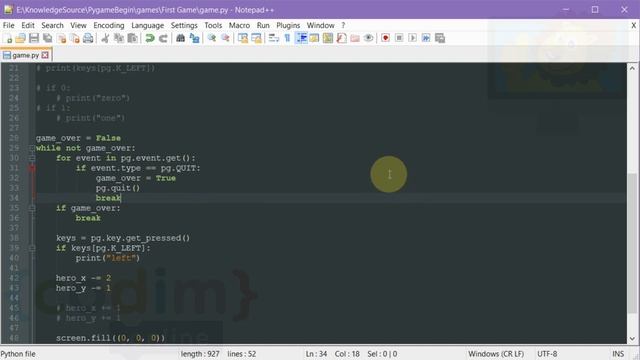Start macro recording with red dot
This screenshot has height=360, width=640.
(385, 38)
